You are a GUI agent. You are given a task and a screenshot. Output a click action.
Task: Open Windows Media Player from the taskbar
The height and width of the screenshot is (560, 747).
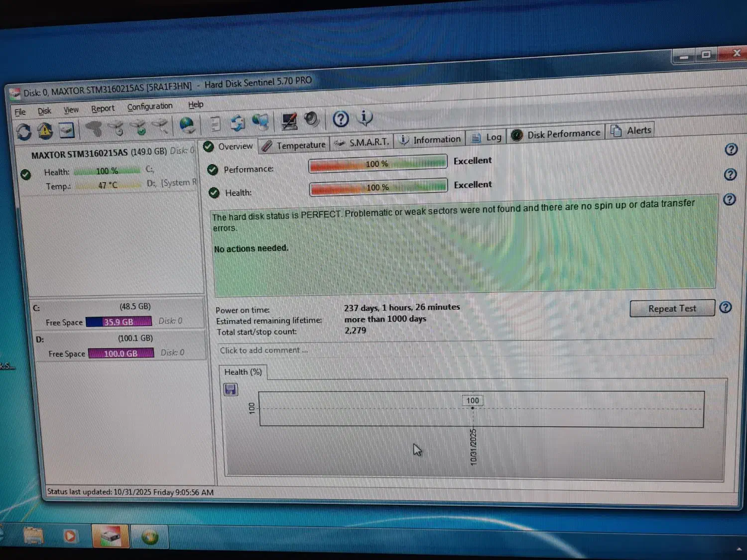70,536
